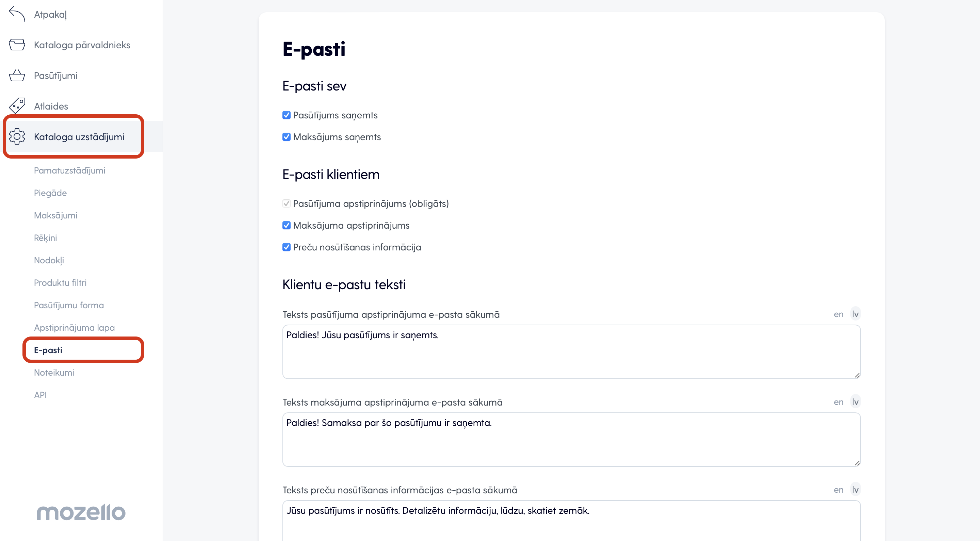Open Pamatuzstādījumi settings page
This screenshot has height=541, width=980.
tap(70, 170)
